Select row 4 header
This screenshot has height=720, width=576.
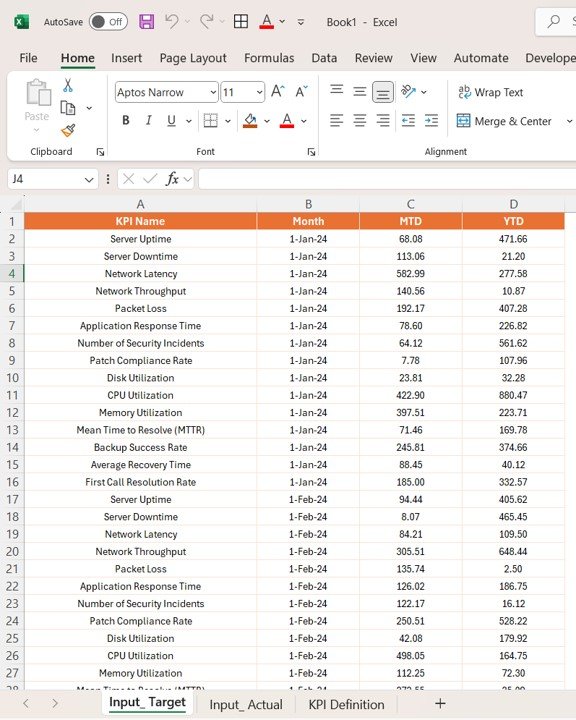[12, 274]
